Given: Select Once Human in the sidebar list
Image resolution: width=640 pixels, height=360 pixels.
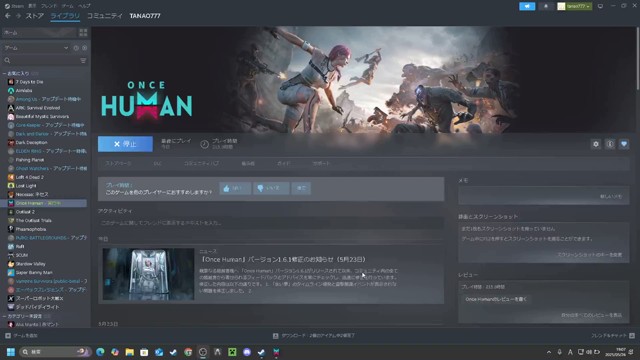Looking at the screenshot, I should click(x=44, y=203).
